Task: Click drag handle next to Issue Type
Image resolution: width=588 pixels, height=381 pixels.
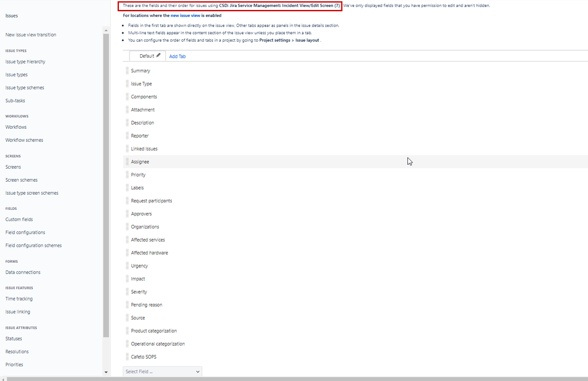Action: pyautogui.click(x=127, y=83)
